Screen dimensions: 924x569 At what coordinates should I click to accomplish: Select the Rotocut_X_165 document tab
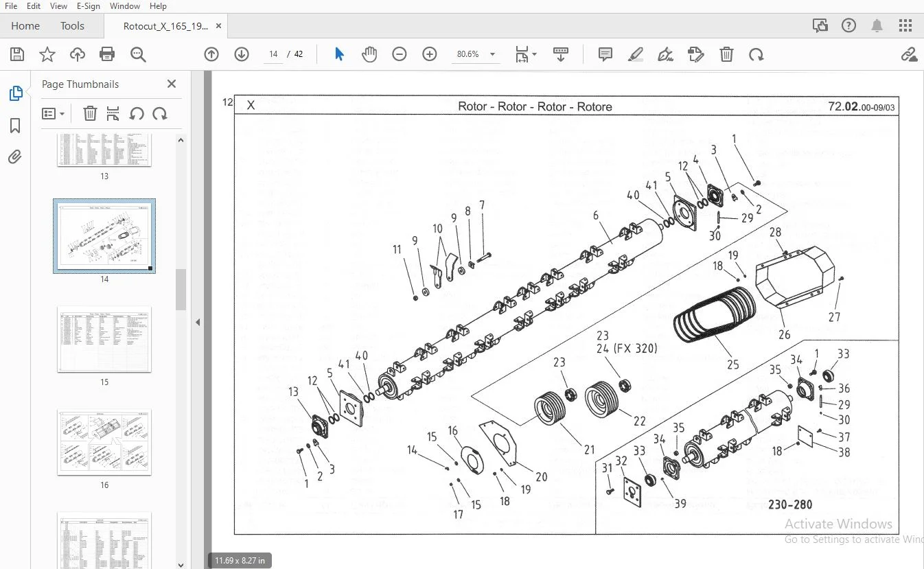point(165,26)
